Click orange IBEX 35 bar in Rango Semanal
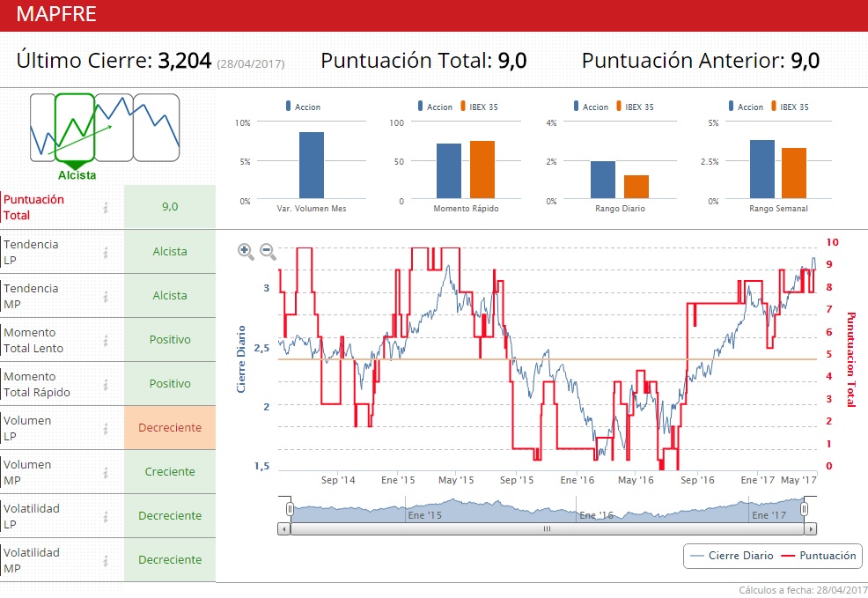This screenshot has height=598, width=868. click(x=794, y=173)
